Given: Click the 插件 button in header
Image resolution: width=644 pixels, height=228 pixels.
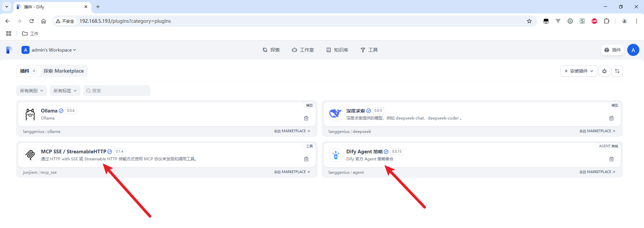Looking at the screenshot, I should (612, 50).
